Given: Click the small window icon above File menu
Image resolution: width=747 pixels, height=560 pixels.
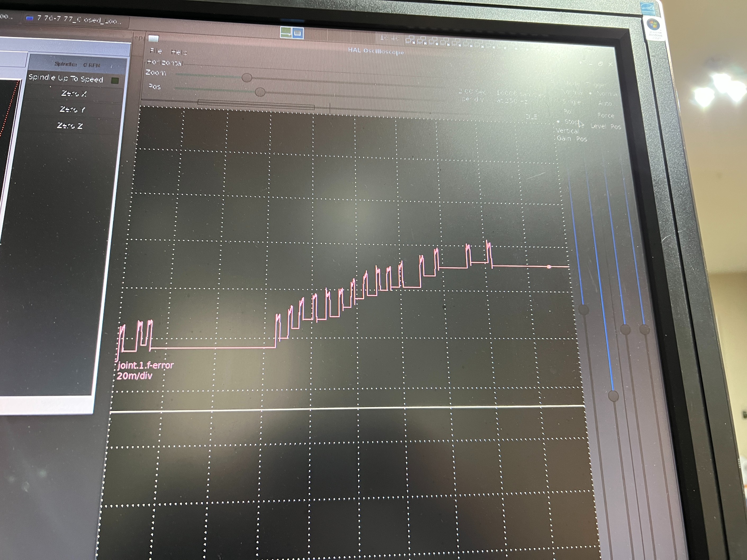Looking at the screenshot, I should (x=153, y=38).
